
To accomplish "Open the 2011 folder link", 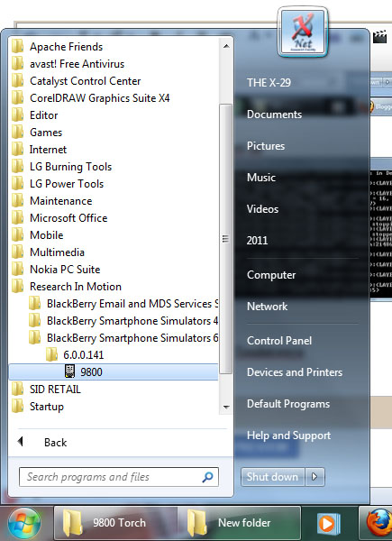I will 257,240.
